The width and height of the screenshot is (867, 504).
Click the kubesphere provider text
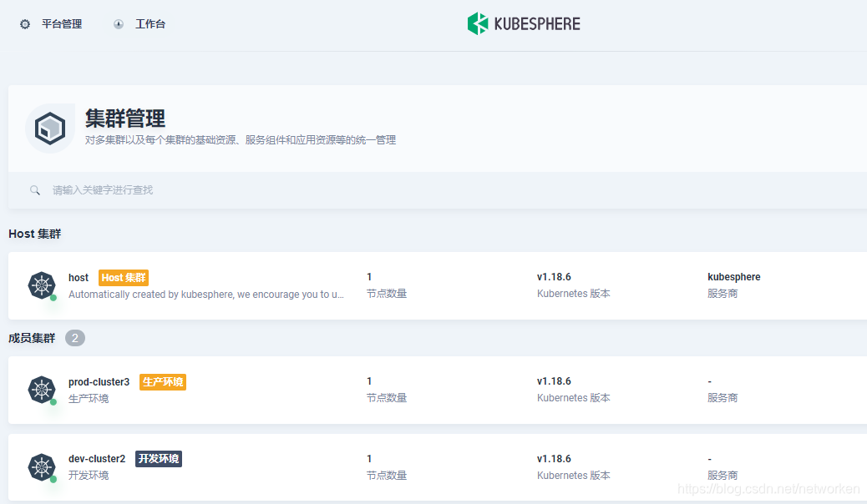pos(733,277)
